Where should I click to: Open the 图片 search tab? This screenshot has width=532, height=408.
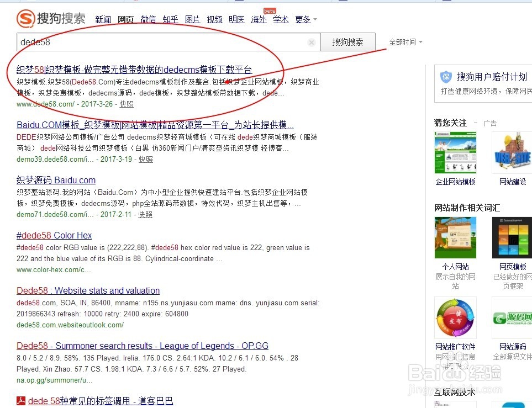pos(192,19)
